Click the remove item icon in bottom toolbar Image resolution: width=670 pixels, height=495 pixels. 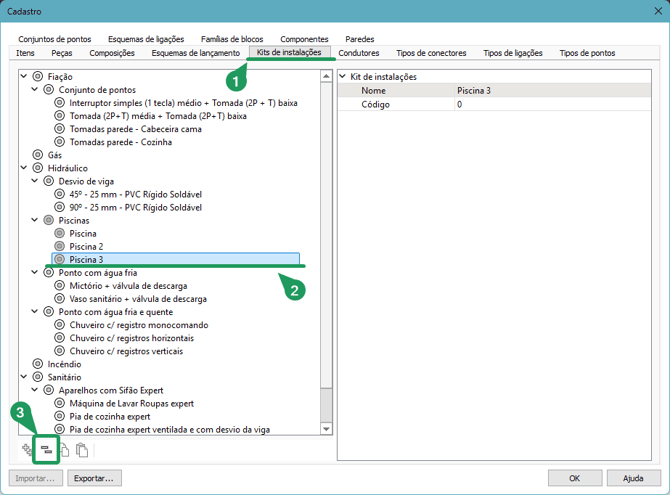tap(46, 450)
